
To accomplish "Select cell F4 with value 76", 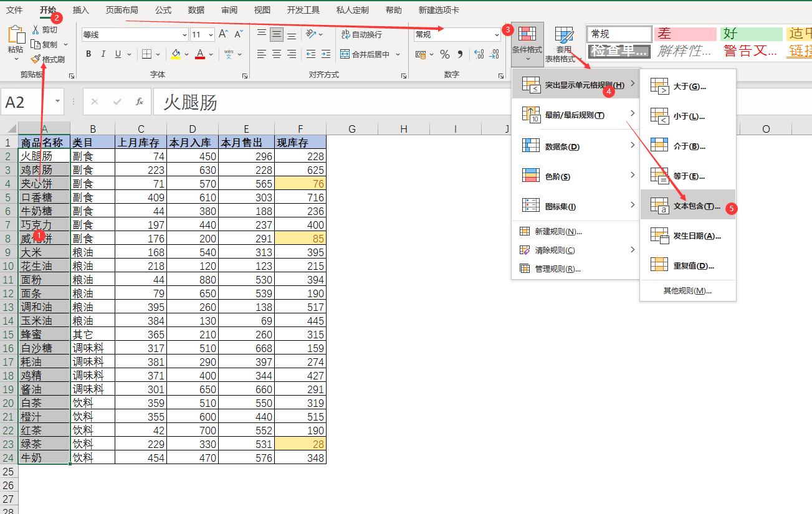I will (x=300, y=183).
